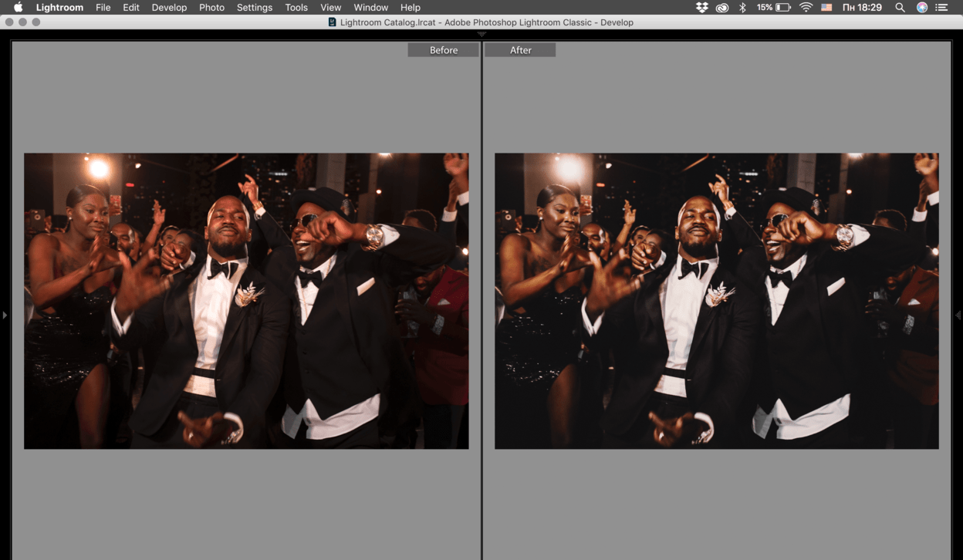This screenshot has width=963, height=560.
Task: Expand the right panel via edge arrow
Action: tap(958, 315)
